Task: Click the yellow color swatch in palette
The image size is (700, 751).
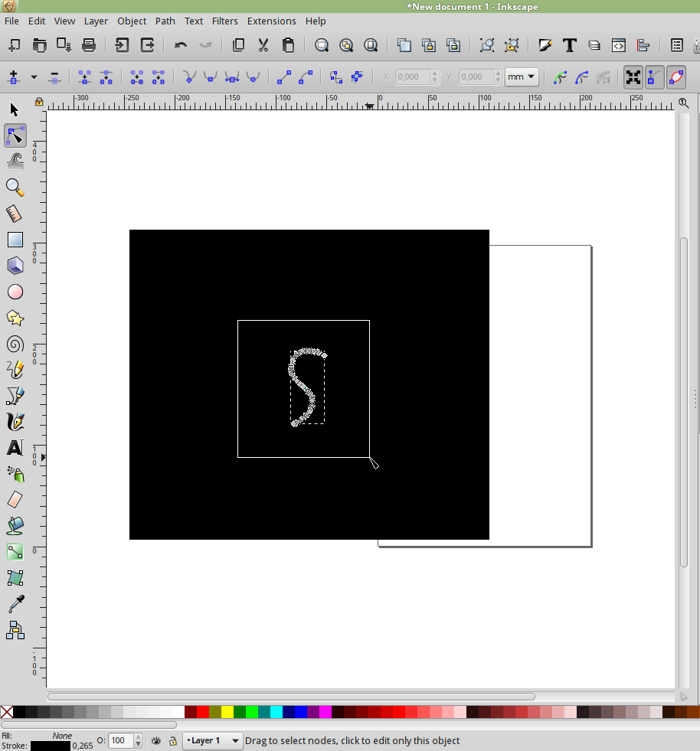Action: tap(227, 712)
